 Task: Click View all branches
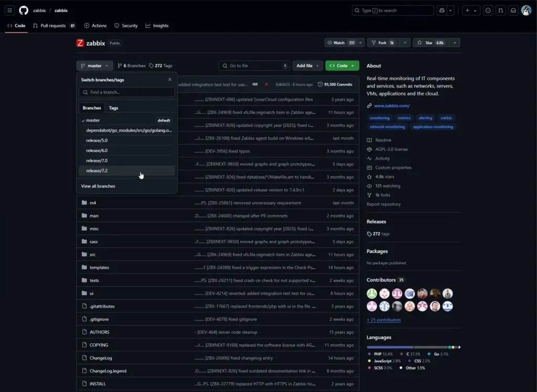(x=98, y=186)
